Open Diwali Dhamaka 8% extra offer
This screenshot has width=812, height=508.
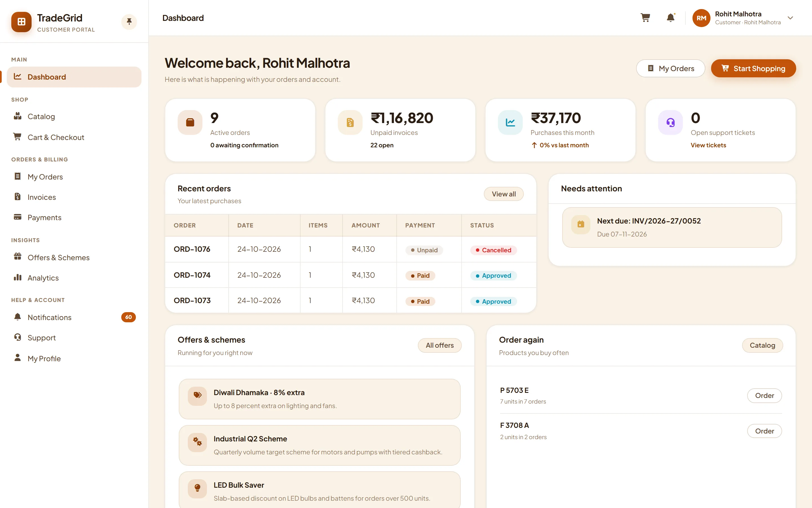[x=319, y=399]
